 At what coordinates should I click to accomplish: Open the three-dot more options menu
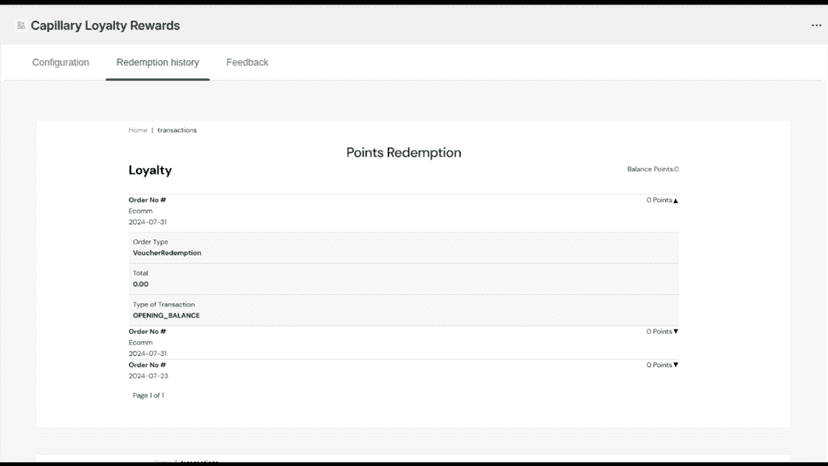pyautogui.click(x=816, y=25)
